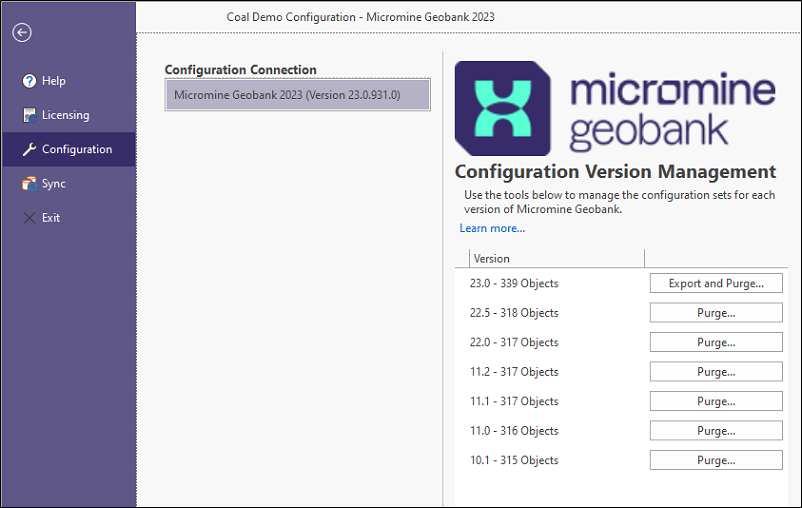Purge the 11.1 configuration set
Viewport: 802px width, 508px height.
coord(716,402)
